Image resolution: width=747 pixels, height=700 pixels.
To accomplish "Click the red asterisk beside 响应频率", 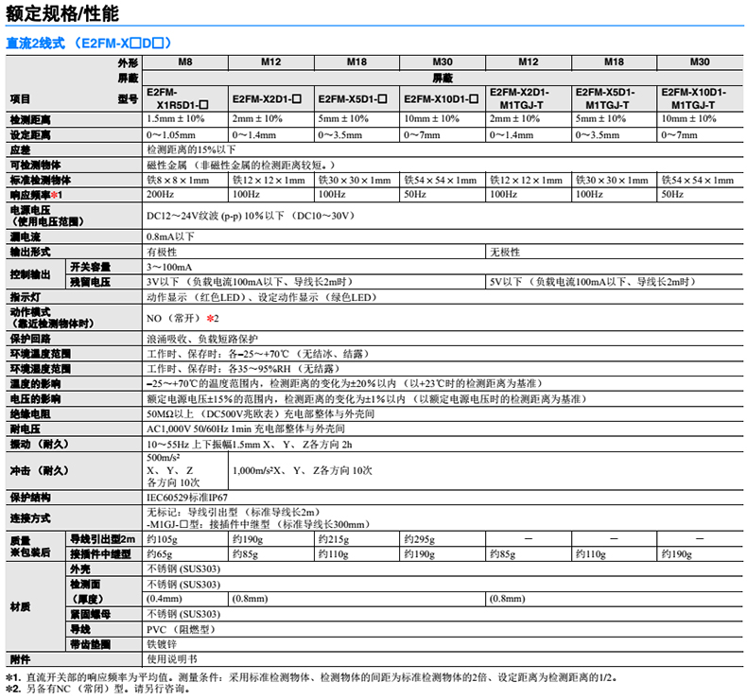I will pyautogui.click(x=56, y=194).
